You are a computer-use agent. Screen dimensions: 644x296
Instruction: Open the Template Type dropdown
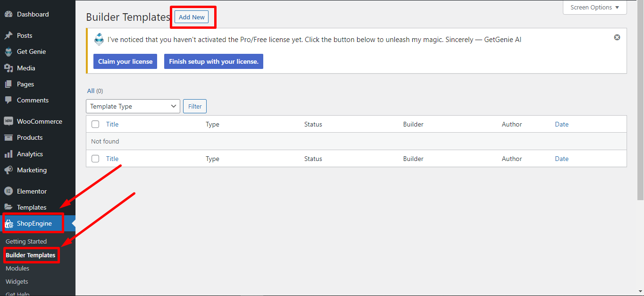pos(133,106)
